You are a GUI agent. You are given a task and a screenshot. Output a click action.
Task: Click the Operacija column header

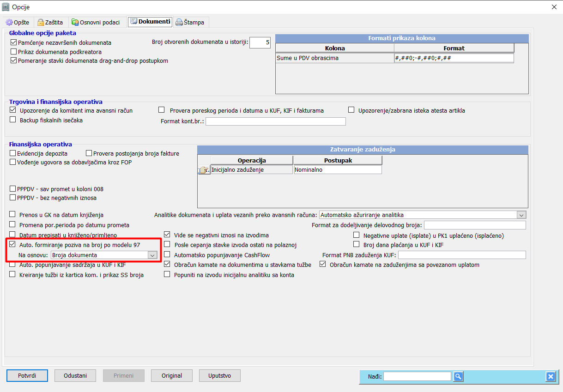[252, 160]
